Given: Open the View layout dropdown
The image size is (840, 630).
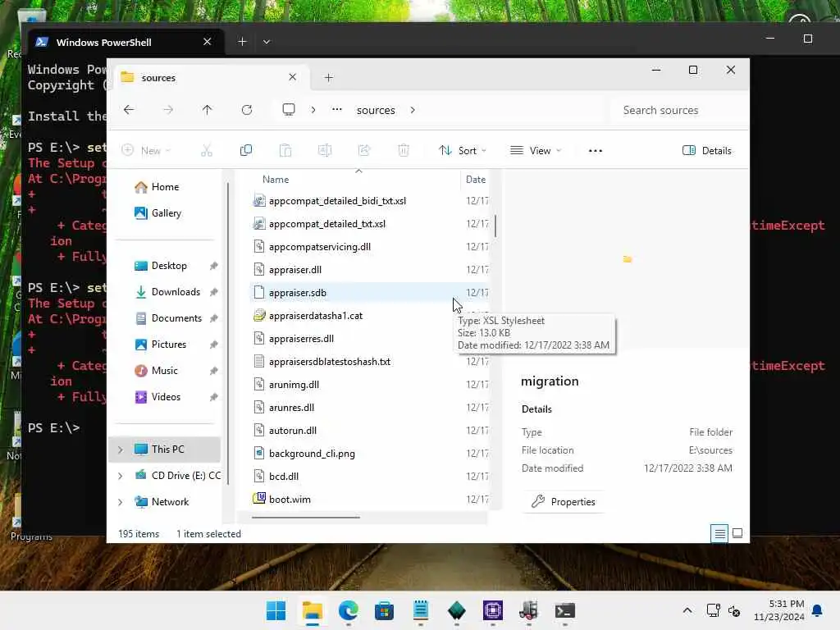Looking at the screenshot, I should pos(536,151).
